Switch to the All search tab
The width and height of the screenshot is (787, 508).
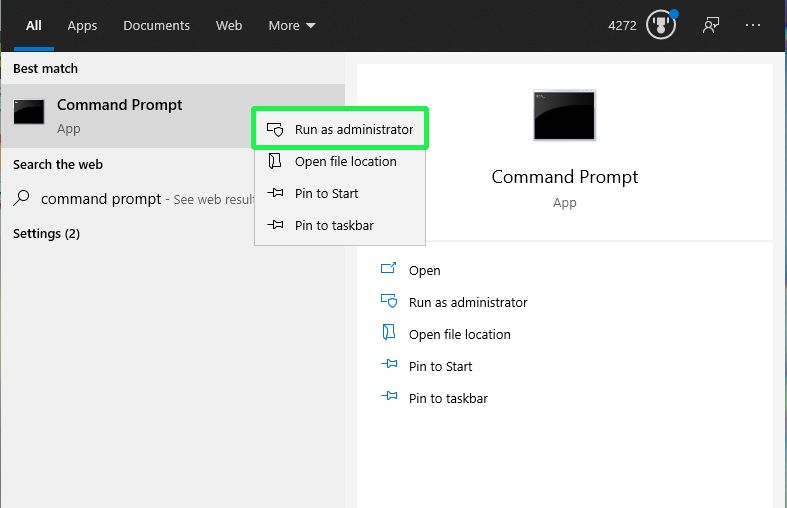34,26
